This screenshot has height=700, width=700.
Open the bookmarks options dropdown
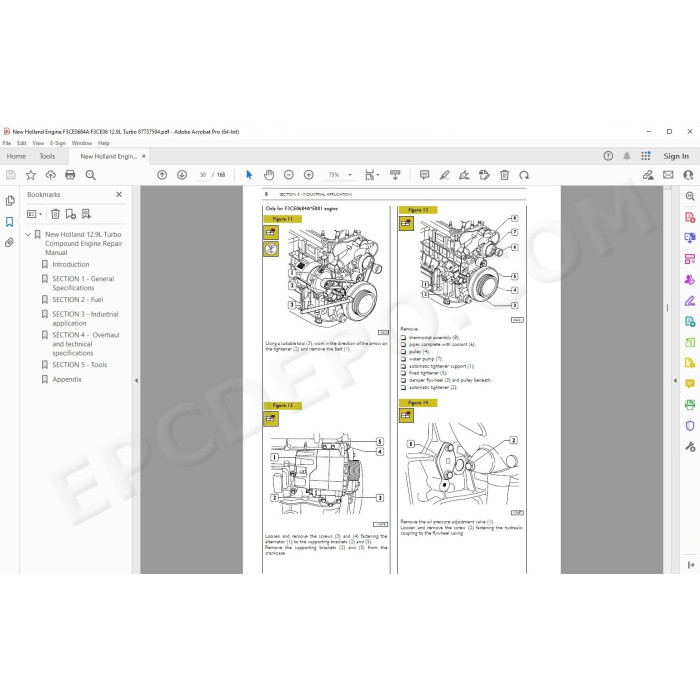click(x=34, y=214)
